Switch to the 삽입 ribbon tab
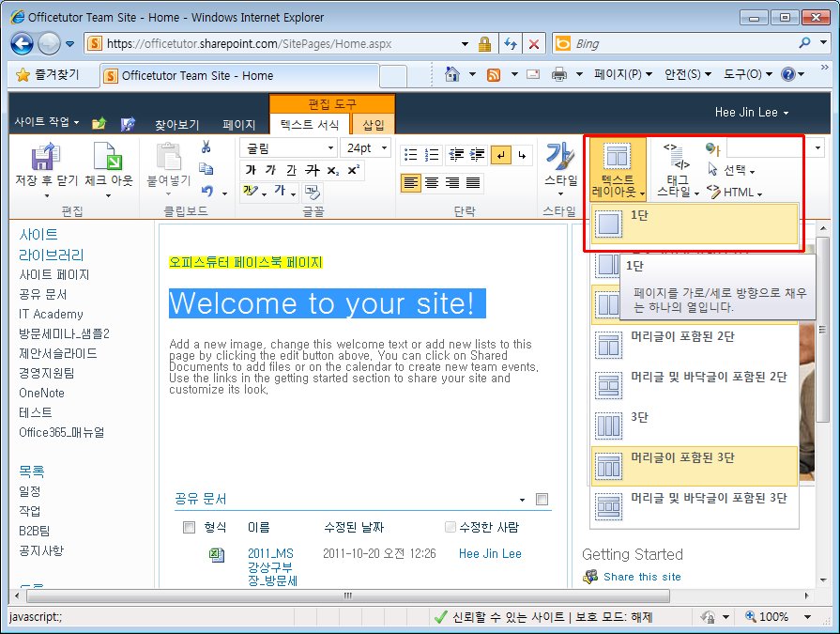The width and height of the screenshot is (840, 634). coord(374,125)
